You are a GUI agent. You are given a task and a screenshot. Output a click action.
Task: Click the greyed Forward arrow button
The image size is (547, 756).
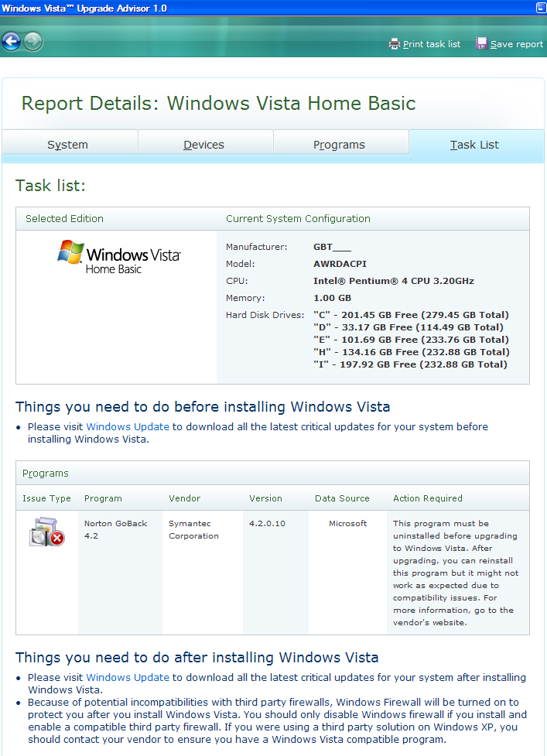[32, 42]
